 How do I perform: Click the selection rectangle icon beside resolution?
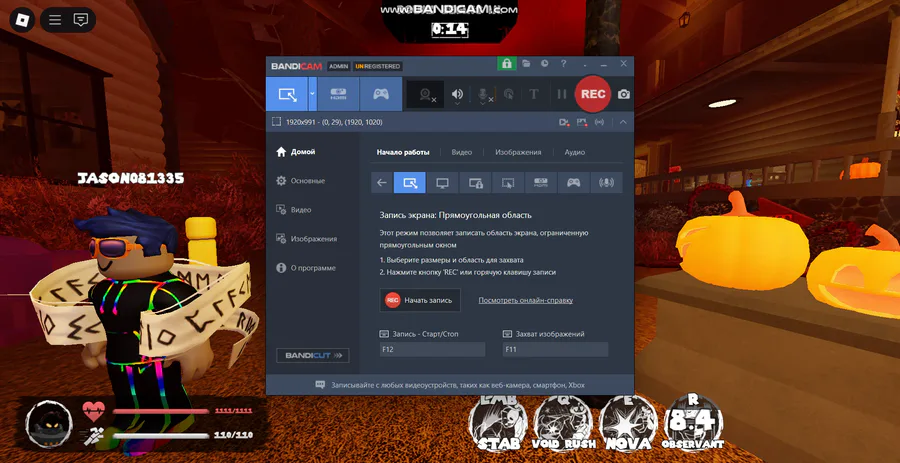pos(276,122)
